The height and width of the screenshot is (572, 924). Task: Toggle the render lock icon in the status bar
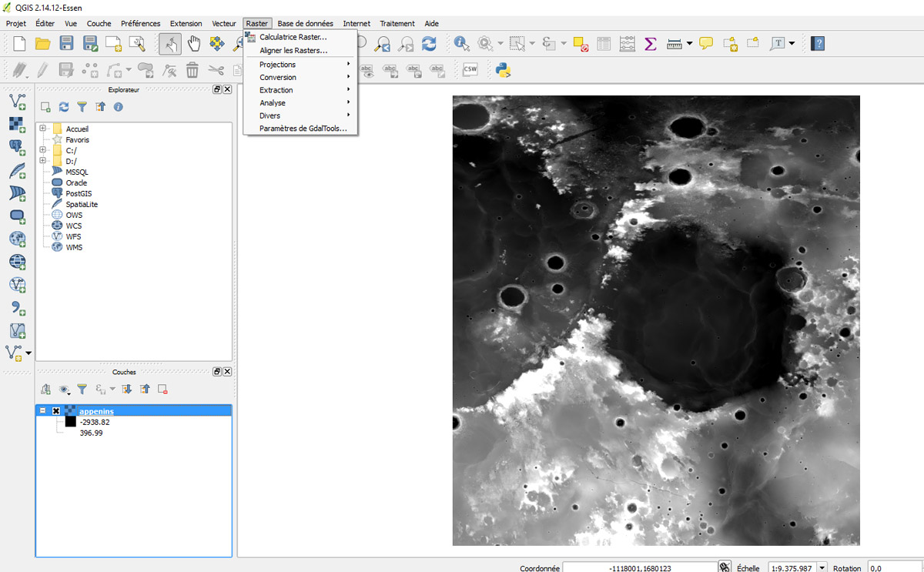tap(725, 567)
